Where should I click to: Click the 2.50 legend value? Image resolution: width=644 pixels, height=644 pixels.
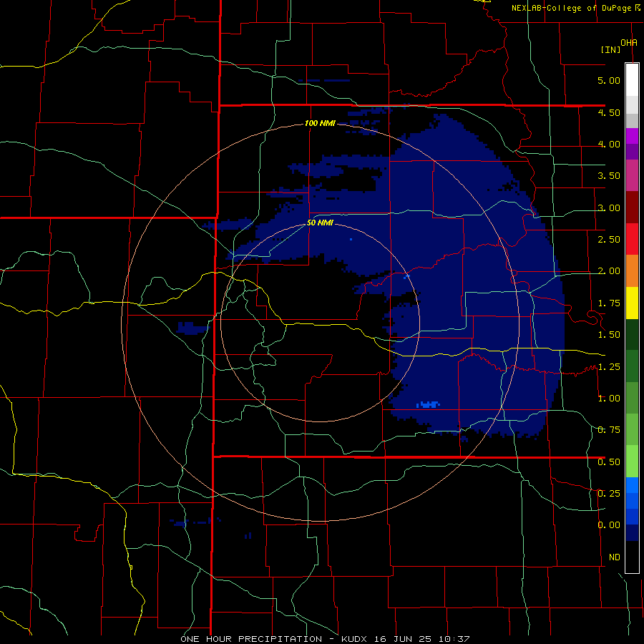point(609,240)
